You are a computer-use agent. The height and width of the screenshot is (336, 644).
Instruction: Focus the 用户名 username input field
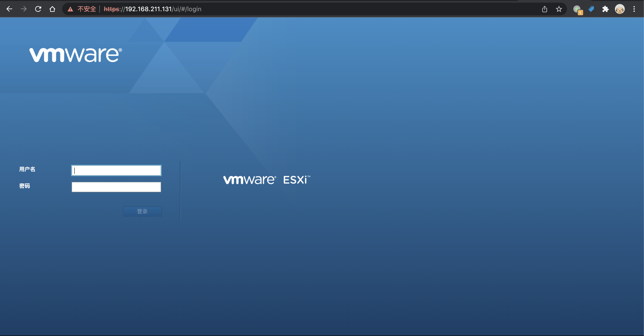116,170
